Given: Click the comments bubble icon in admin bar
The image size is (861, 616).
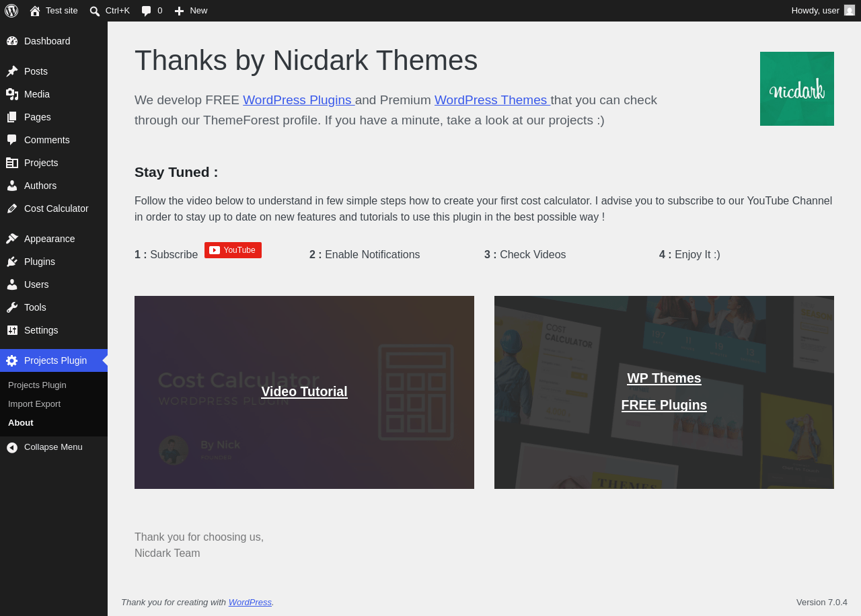Looking at the screenshot, I should click(x=147, y=11).
